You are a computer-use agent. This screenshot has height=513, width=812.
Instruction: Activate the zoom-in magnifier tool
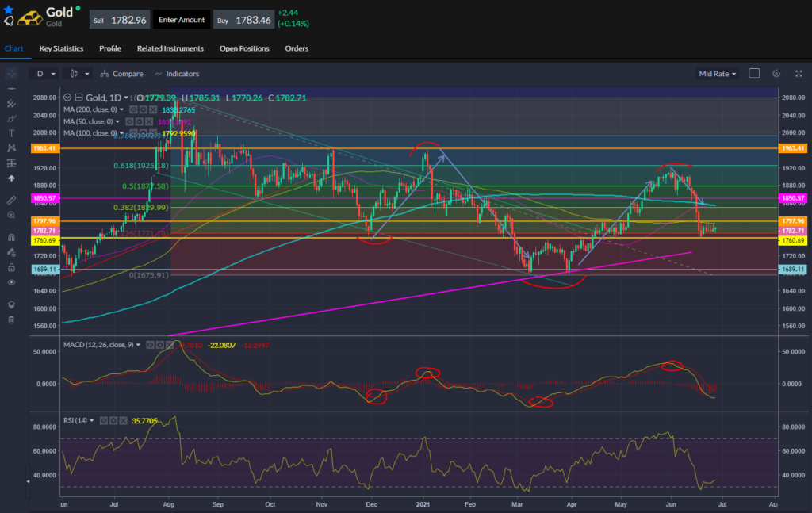[x=11, y=215]
